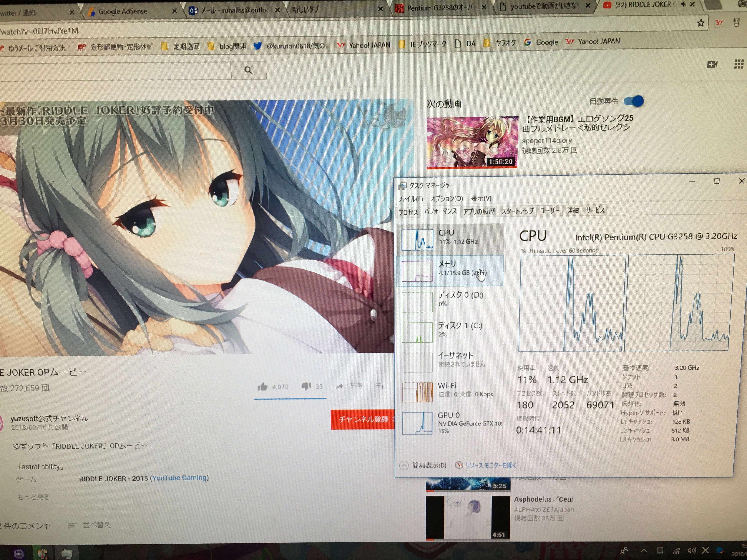
Task: Click the taskbar people icon
Action: pos(624,551)
